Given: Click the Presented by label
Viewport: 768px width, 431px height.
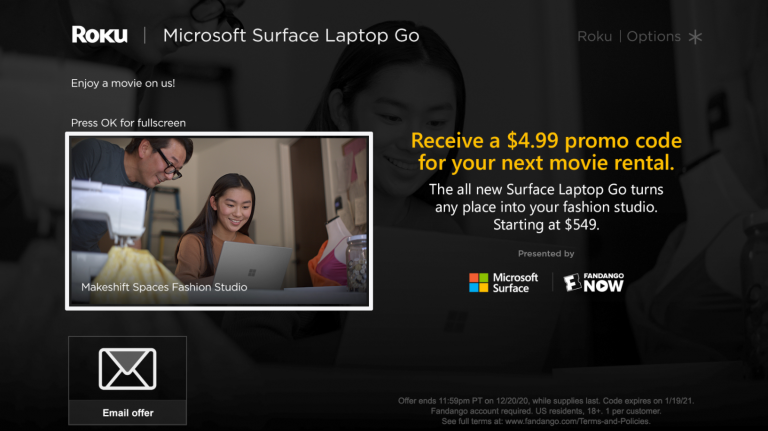Looking at the screenshot, I should (546, 254).
